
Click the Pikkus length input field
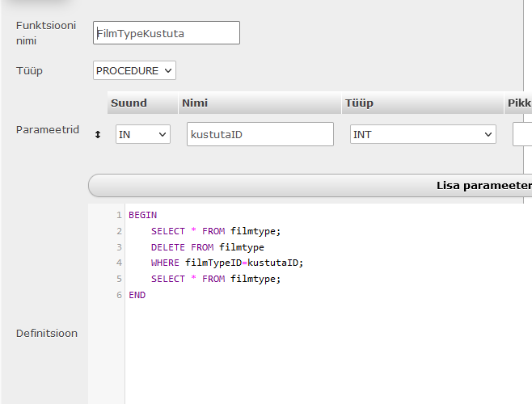tap(522, 134)
